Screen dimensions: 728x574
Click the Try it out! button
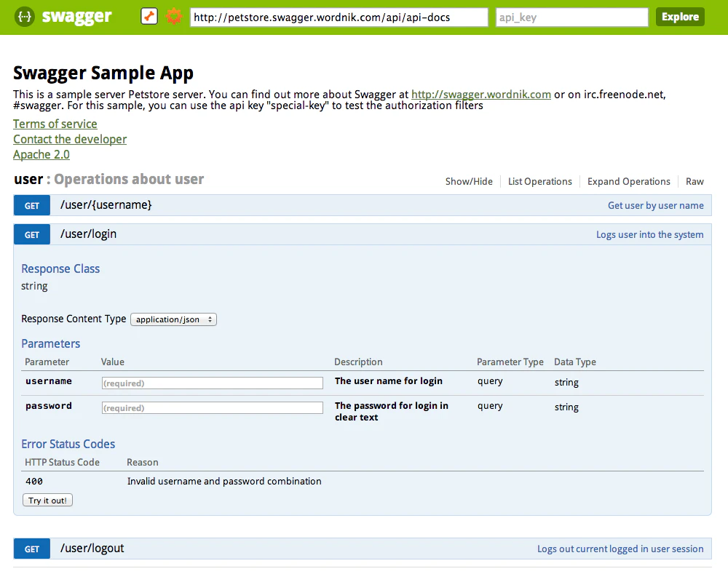point(47,501)
